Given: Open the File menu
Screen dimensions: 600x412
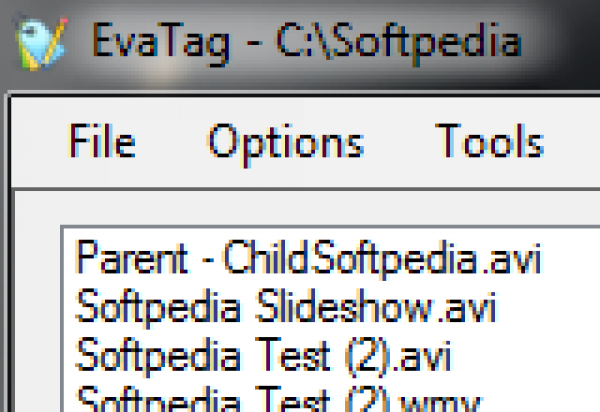Looking at the screenshot, I should coord(102,141).
